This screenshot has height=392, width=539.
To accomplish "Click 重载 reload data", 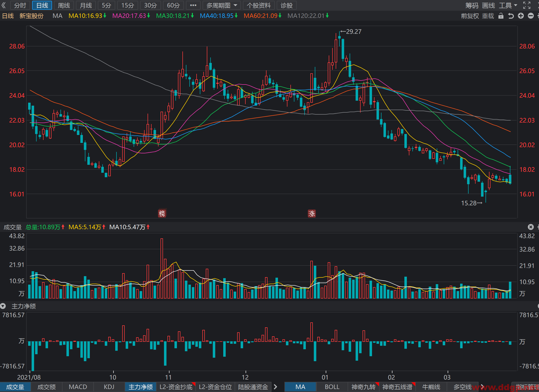I will (x=488, y=16).
